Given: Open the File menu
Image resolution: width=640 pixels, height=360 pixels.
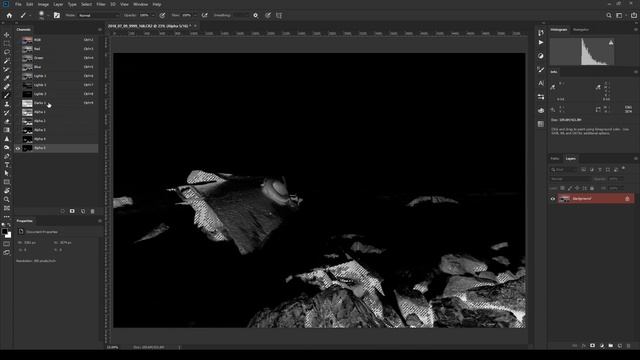Looking at the screenshot, I should tap(18, 4).
